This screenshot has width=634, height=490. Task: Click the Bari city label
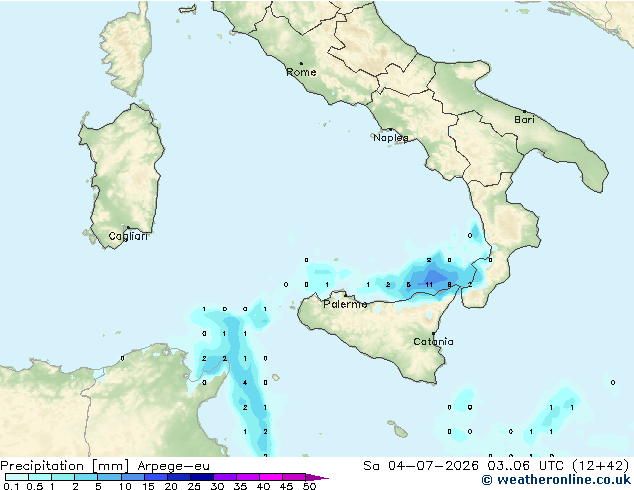524,119
